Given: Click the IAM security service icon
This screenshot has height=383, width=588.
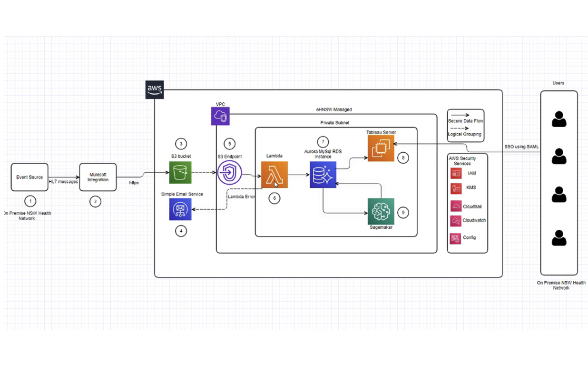Looking at the screenshot, I should pos(456,174).
